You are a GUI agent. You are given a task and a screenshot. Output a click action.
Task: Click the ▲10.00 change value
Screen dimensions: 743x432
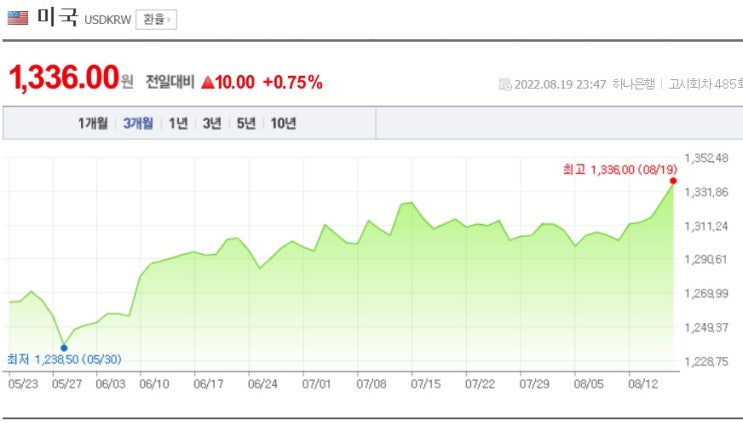coord(228,82)
